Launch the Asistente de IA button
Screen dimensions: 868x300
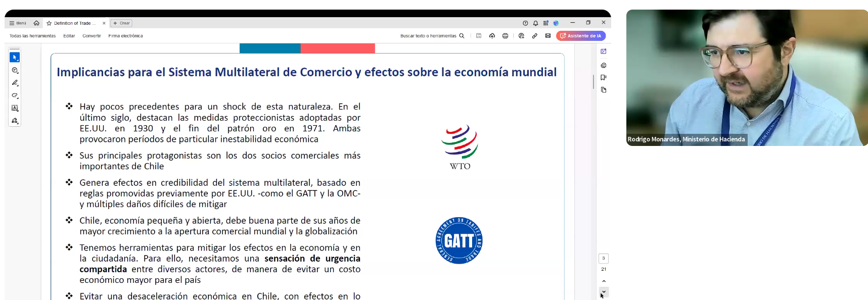(580, 36)
